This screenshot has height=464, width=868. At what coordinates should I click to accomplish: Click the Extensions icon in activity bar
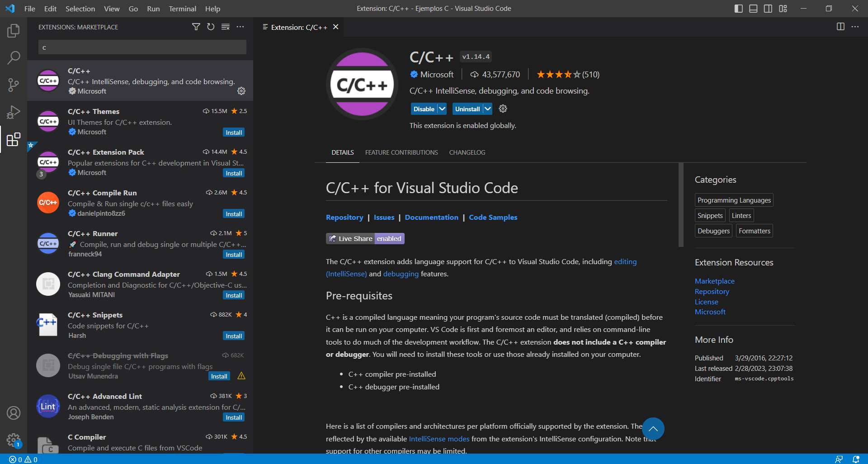pyautogui.click(x=14, y=140)
